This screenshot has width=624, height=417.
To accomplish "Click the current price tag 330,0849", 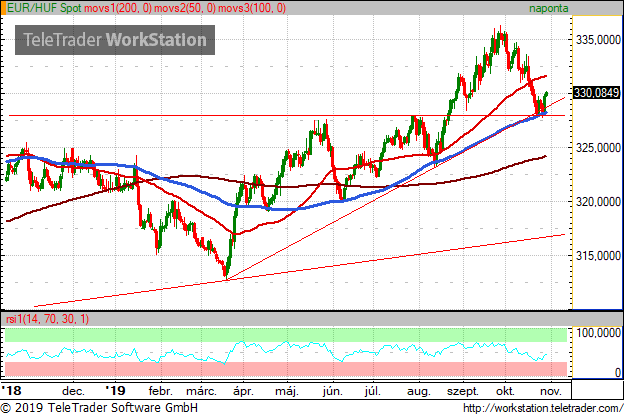I will point(596,93).
